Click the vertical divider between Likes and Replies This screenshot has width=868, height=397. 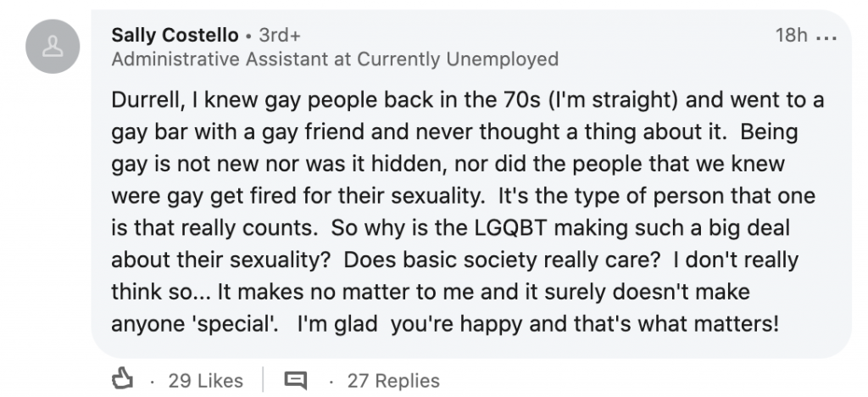point(263,380)
